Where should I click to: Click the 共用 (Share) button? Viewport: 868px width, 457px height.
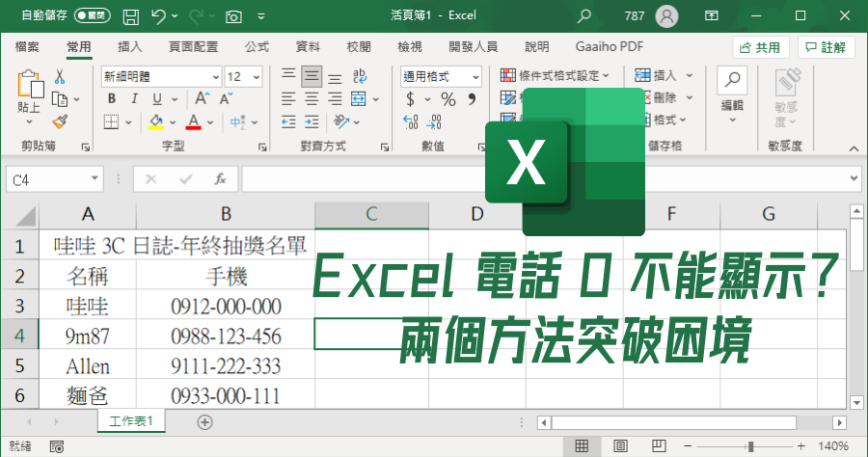click(760, 47)
